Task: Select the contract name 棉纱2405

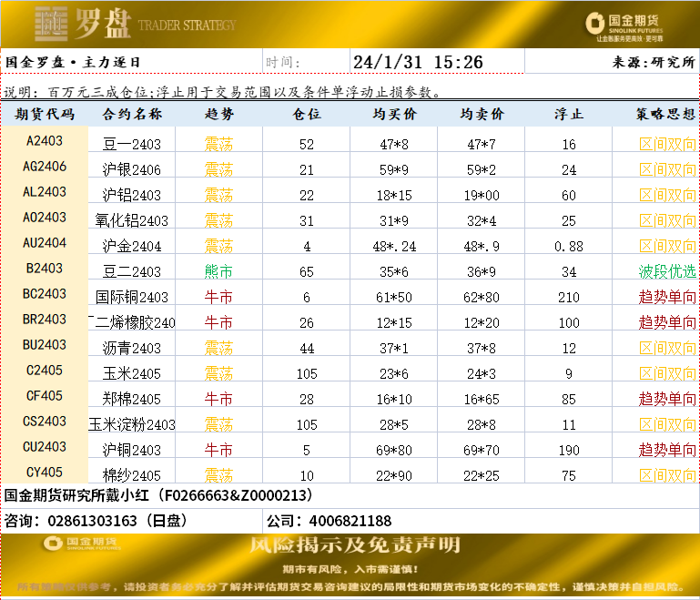Action: 132,475
